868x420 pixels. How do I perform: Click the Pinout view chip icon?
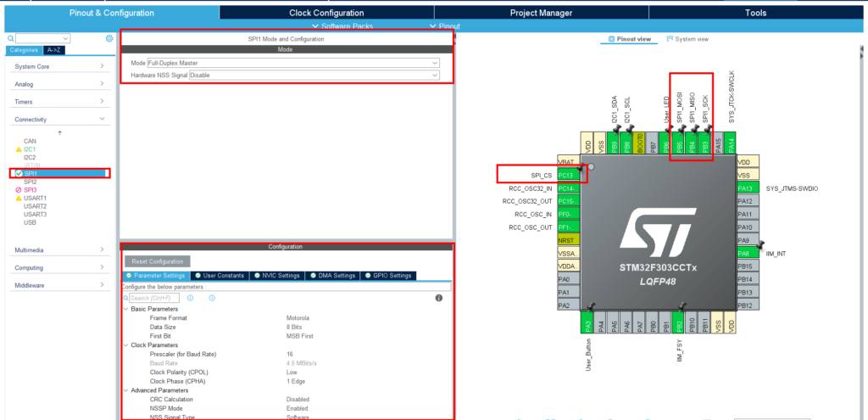tap(611, 39)
